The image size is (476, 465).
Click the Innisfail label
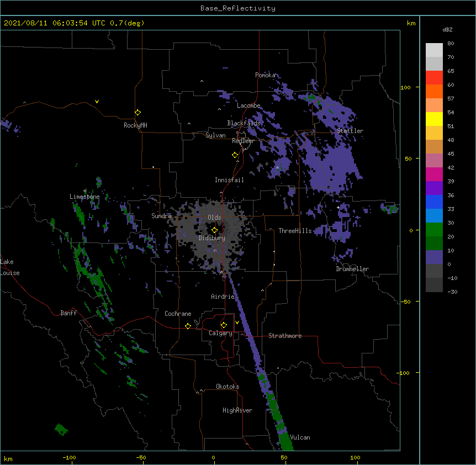(x=229, y=180)
